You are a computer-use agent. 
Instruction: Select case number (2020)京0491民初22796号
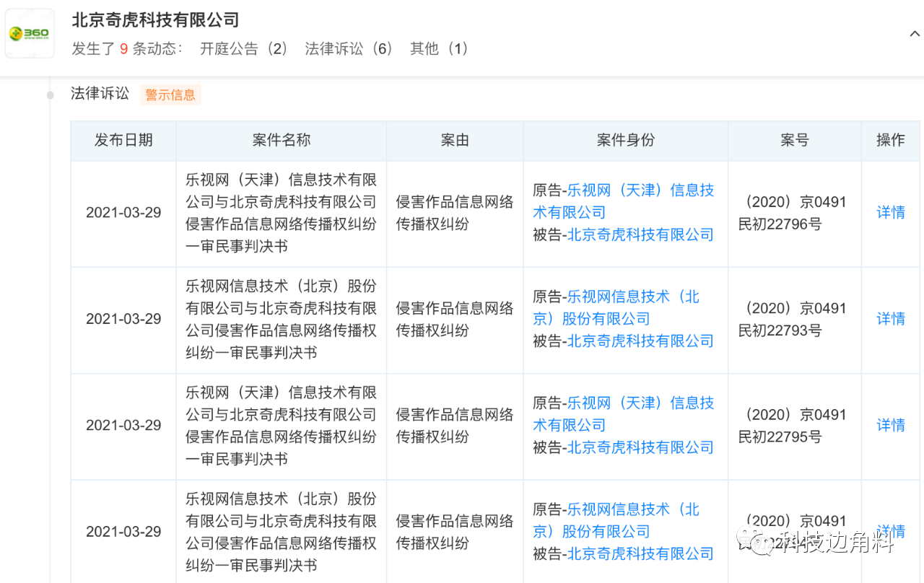click(794, 213)
